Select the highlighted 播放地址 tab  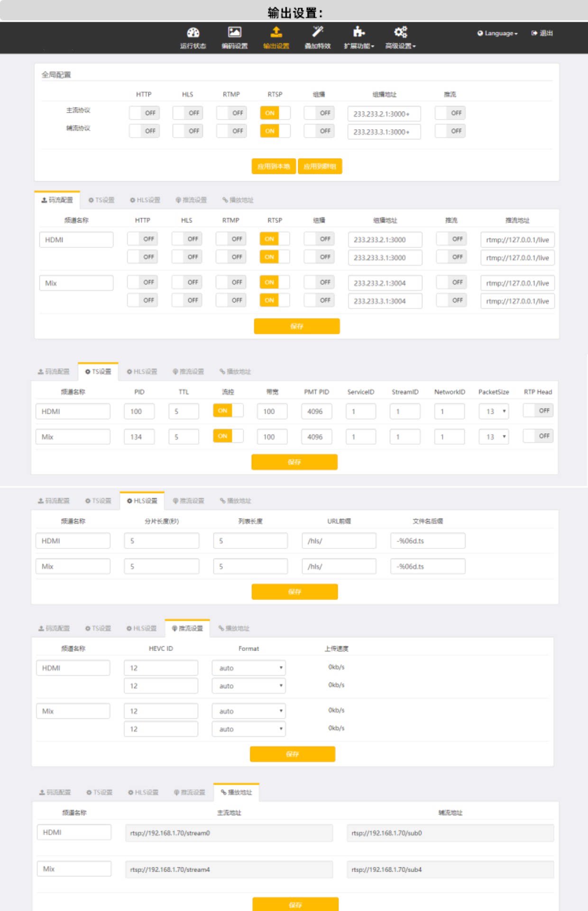[236, 792]
